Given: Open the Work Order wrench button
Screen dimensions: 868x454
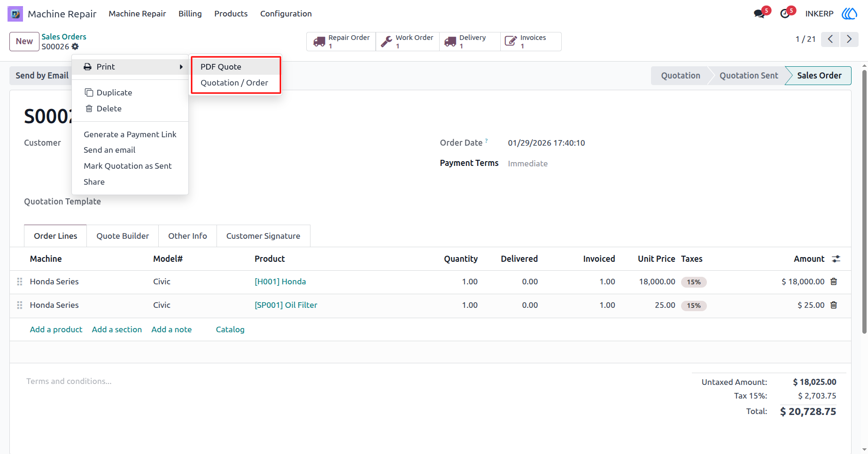Looking at the screenshot, I should [x=408, y=41].
